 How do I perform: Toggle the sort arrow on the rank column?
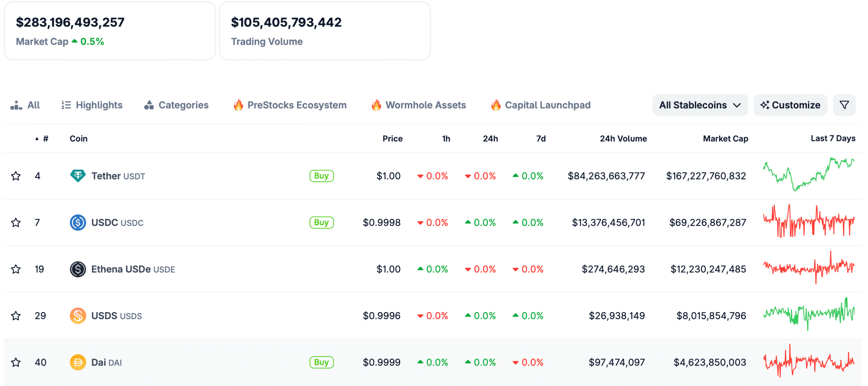pos(37,138)
